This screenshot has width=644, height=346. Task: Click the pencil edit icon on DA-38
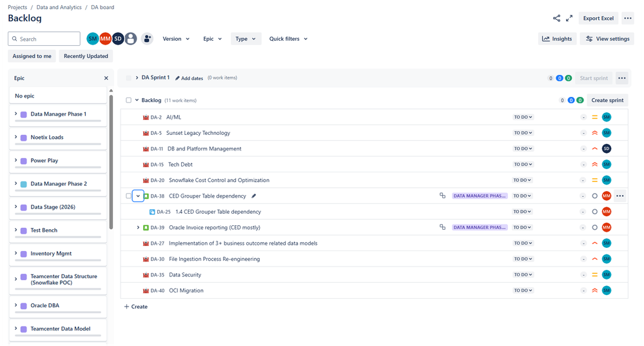point(254,196)
